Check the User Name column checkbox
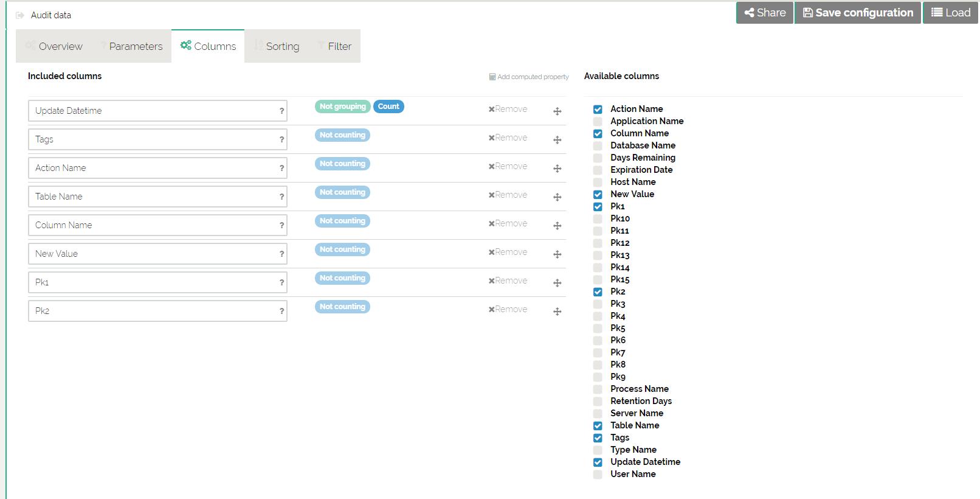The width and height of the screenshot is (980, 499). [598, 475]
